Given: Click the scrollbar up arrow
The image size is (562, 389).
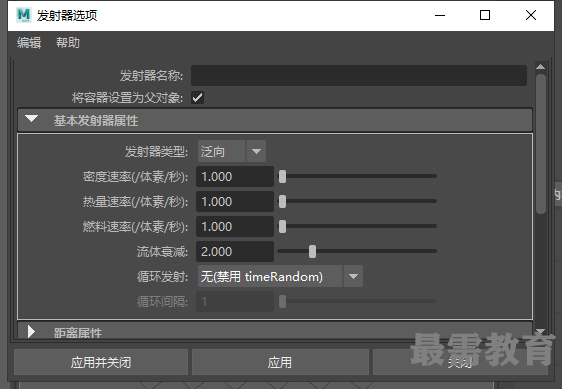Looking at the screenshot, I should (x=541, y=67).
